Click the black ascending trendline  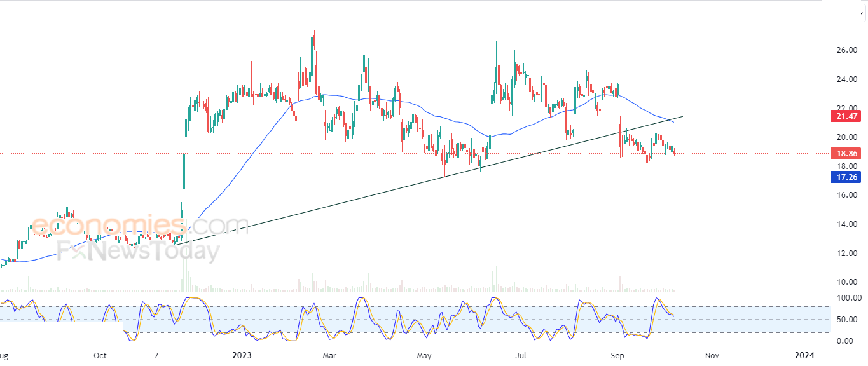(x=429, y=180)
